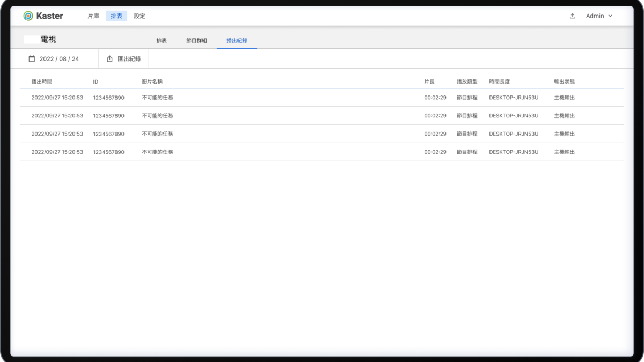Image resolution: width=644 pixels, height=362 pixels.
Task: Click the 片長 column header
Action: coord(429,82)
